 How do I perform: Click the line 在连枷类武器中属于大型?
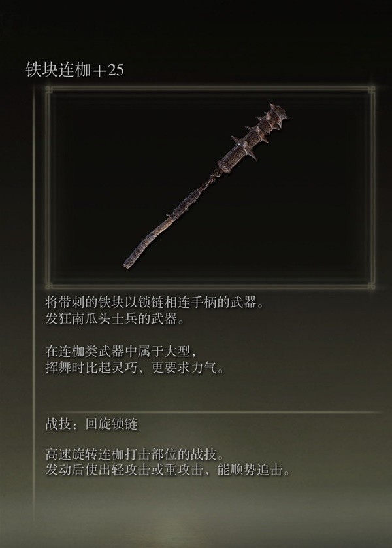click(x=123, y=351)
